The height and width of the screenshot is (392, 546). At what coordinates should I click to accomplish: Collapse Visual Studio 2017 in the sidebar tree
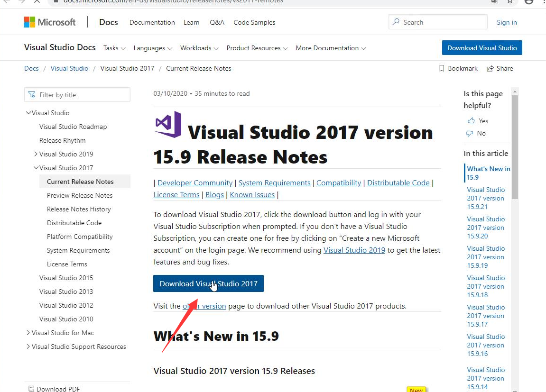tap(36, 168)
